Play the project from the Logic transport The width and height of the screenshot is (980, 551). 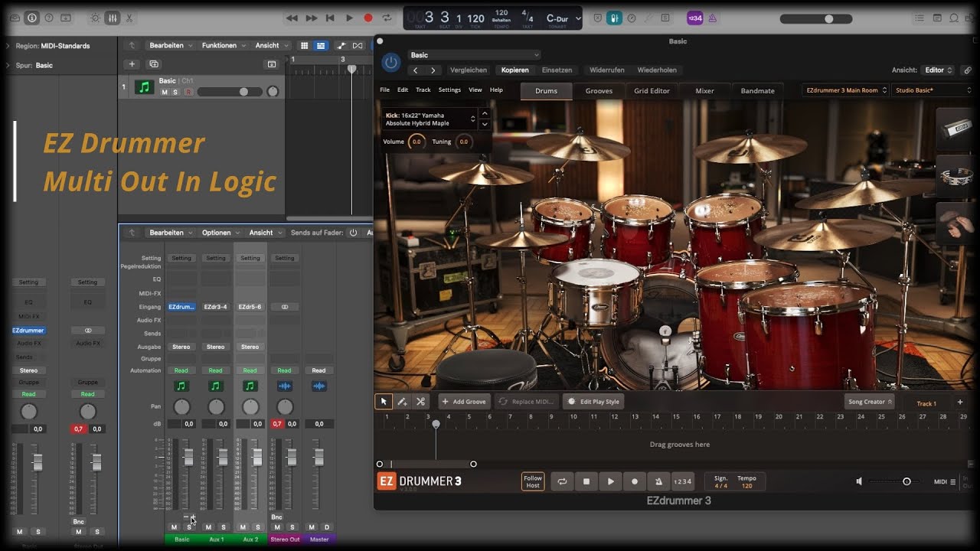point(349,18)
